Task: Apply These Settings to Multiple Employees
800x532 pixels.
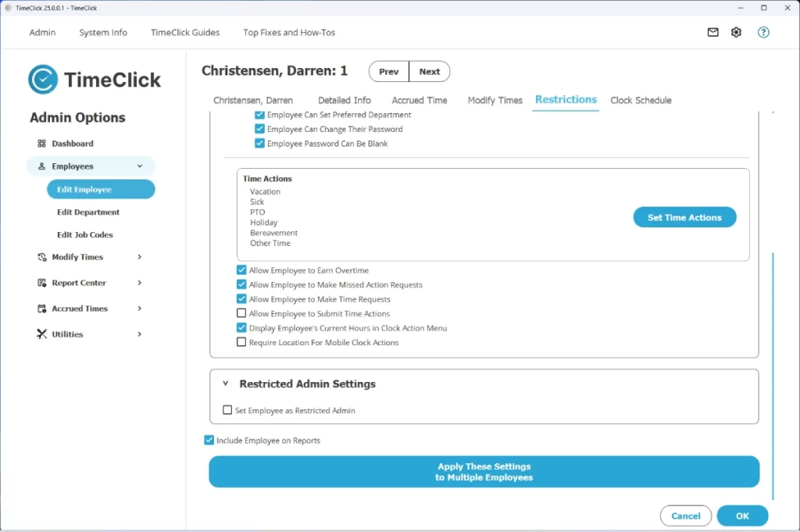Action: coord(484,471)
